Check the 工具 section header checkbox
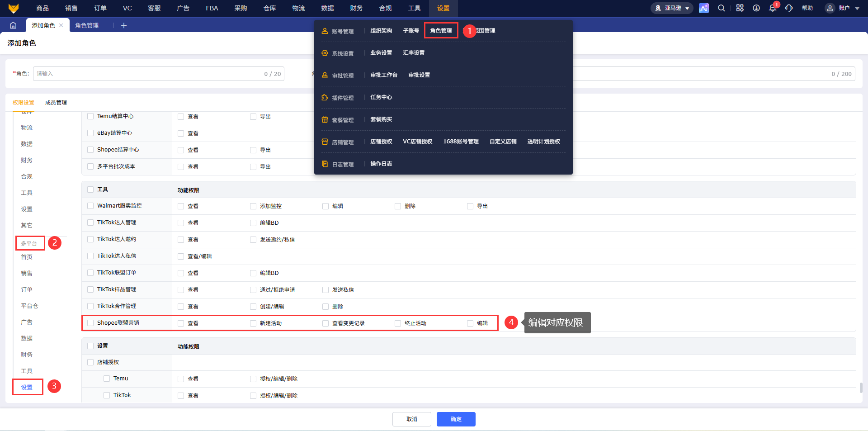The image size is (868, 431). [x=90, y=189]
